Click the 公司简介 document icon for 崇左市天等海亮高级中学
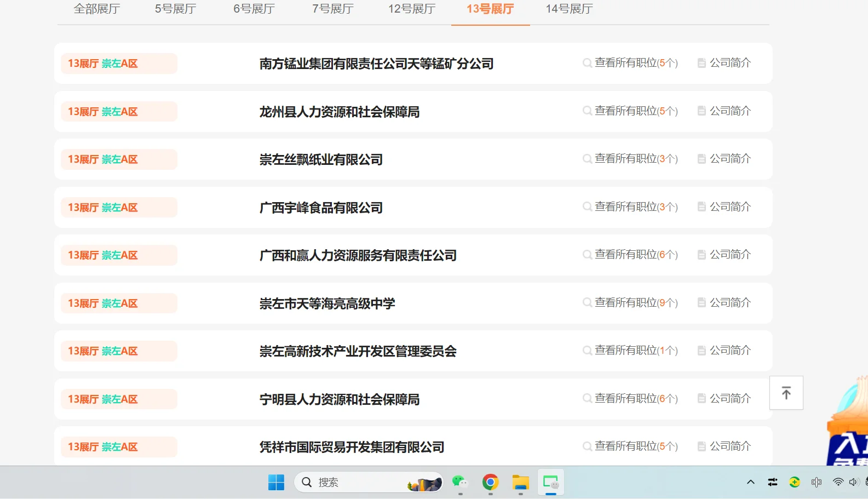 click(x=702, y=303)
